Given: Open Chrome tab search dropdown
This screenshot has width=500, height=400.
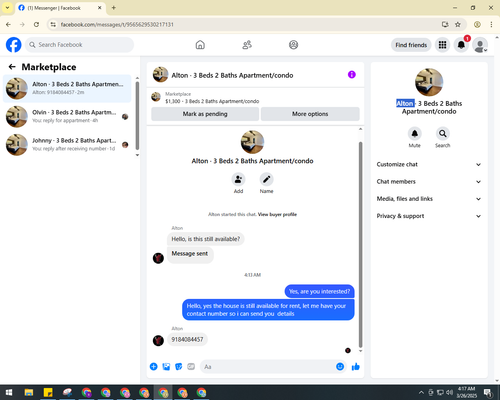Looking at the screenshot, I should click(x=7, y=7).
